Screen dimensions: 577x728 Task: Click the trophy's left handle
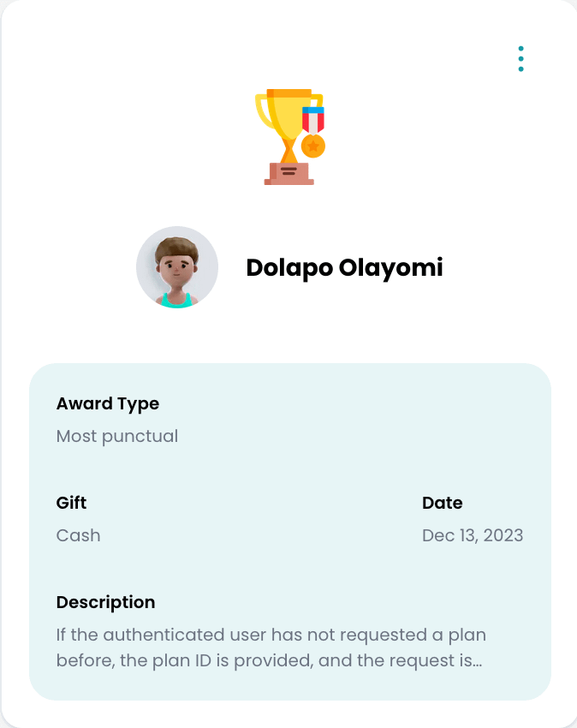pos(259,111)
